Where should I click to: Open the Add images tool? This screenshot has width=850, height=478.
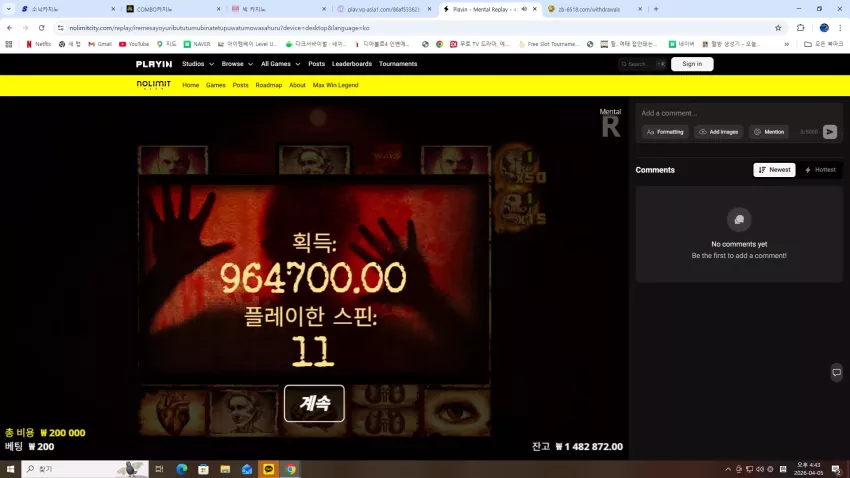coord(718,132)
